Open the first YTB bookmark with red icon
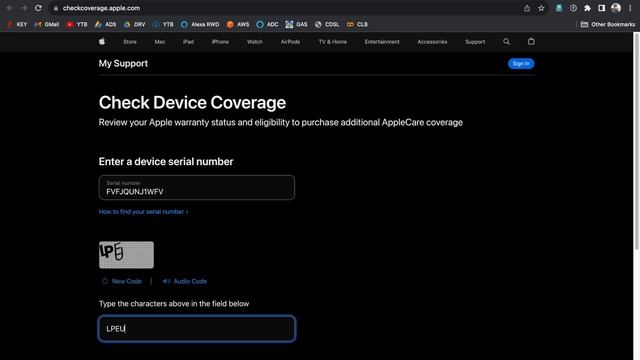The width and height of the screenshot is (640, 360). (77, 24)
